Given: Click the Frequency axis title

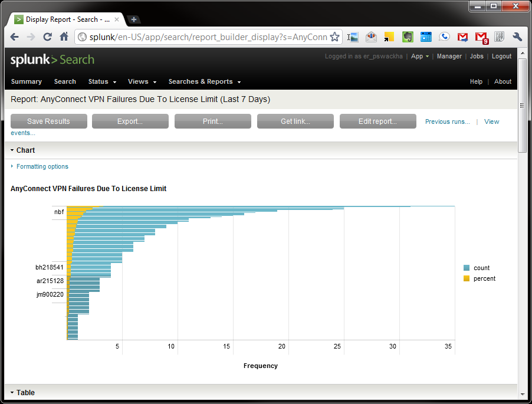Looking at the screenshot, I should (261, 366).
